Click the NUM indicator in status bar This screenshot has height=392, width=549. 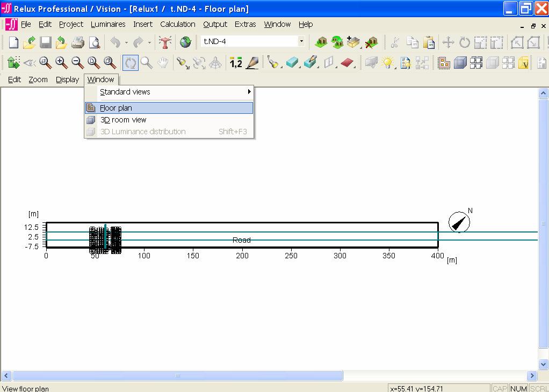[x=518, y=388]
